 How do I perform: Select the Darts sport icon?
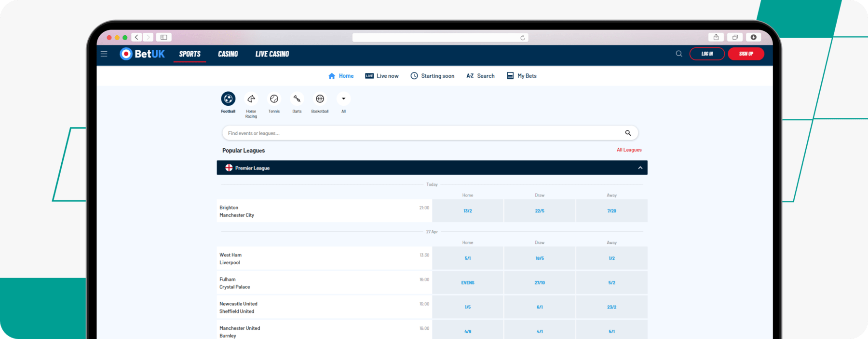[297, 99]
